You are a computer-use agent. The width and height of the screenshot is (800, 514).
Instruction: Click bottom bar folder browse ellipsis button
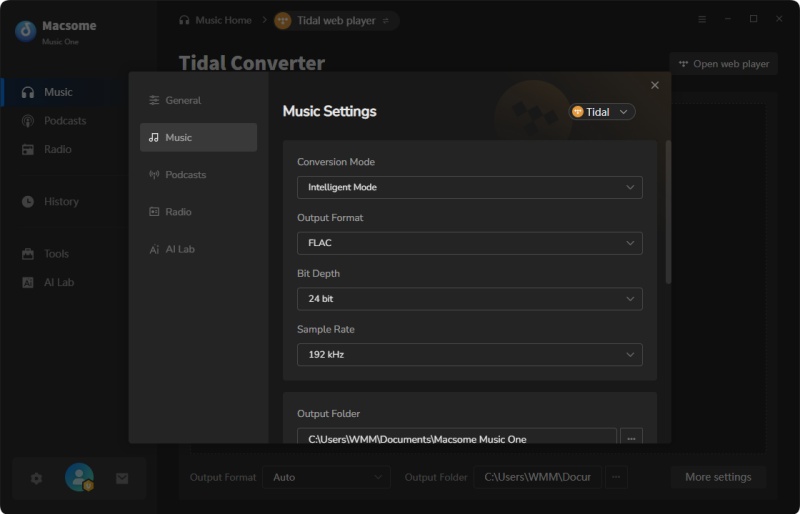point(616,477)
